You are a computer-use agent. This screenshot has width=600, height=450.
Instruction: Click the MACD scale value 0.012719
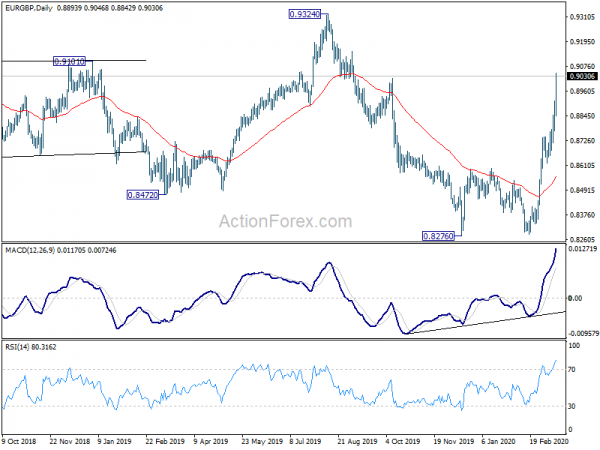coord(583,249)
